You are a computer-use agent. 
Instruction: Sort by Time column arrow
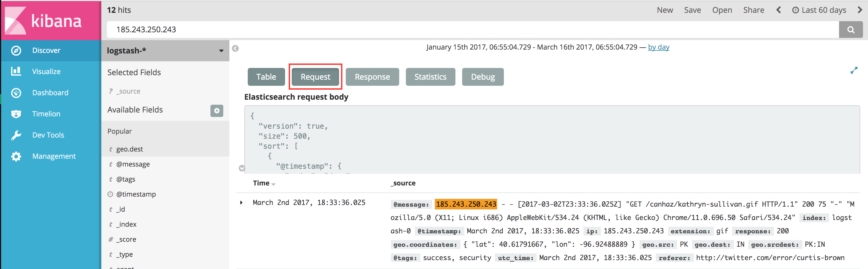tap(273, 184)
